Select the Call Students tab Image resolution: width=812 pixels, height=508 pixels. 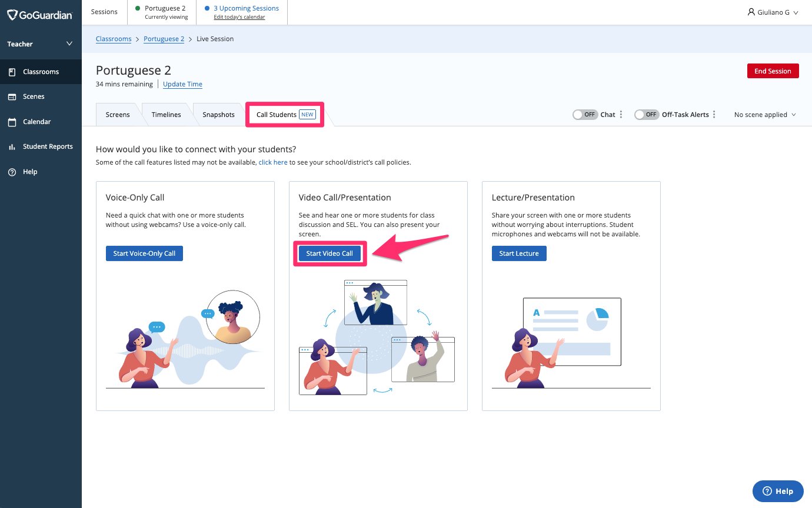285,115
